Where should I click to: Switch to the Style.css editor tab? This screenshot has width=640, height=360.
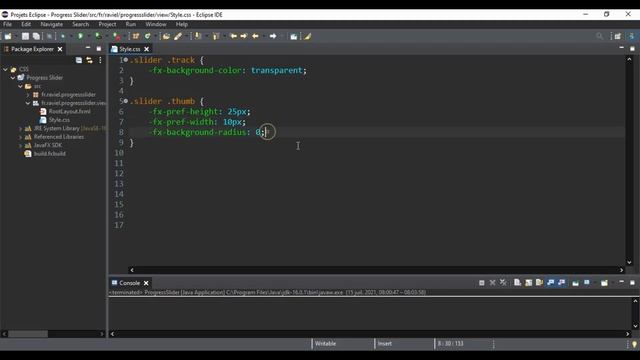[129, 49]
